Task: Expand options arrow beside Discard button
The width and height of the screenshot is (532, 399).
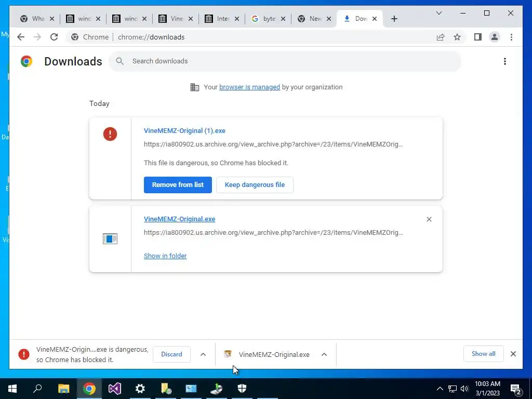Action: click(203, 354)
